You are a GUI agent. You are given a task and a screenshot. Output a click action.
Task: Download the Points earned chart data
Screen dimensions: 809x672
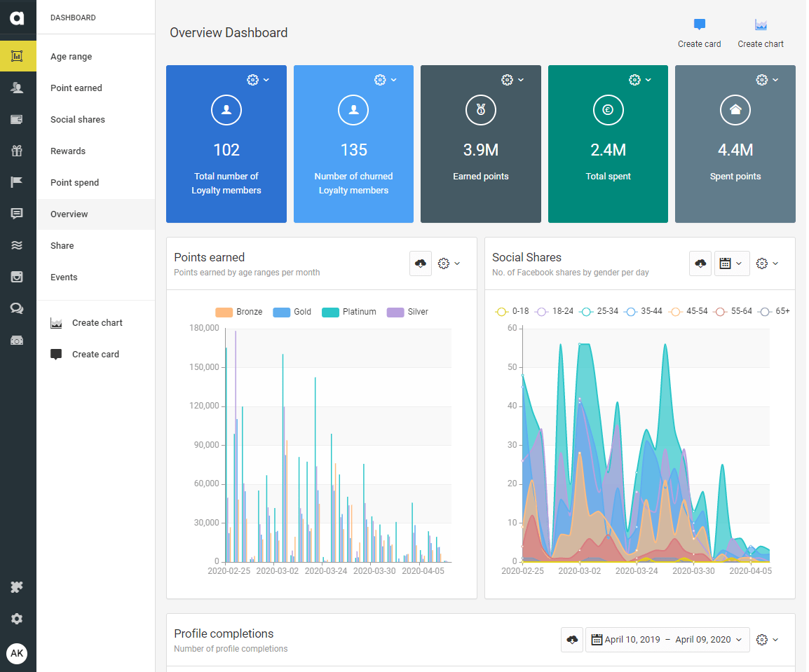click(421, 263)
